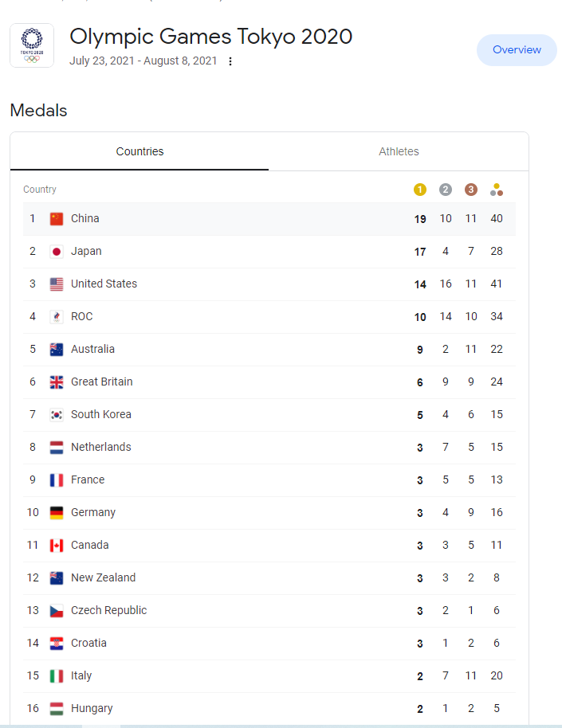Click the China flag icon
Viewport: 562px width, 728px height.
point(57,219)
